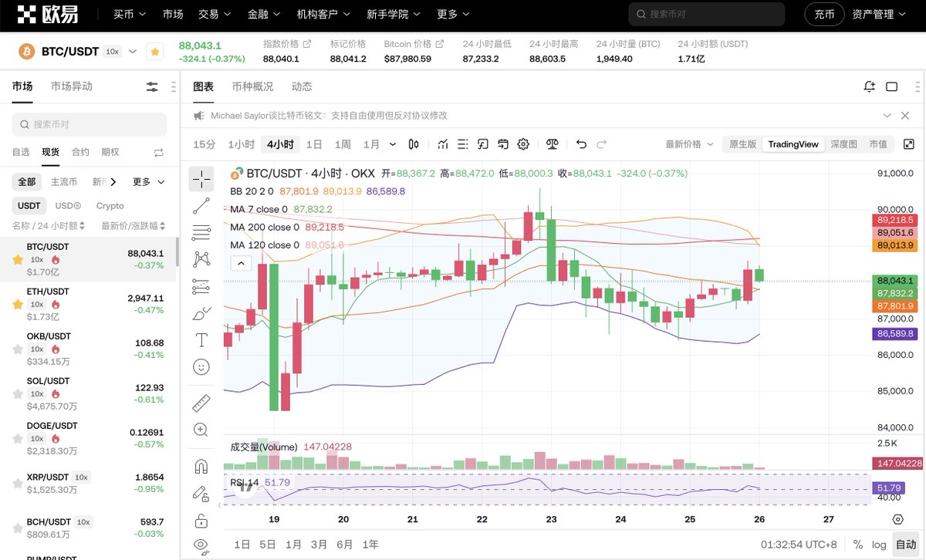926x560 pixels.
Task: Activate the zoom in tool
Action: pyautogui.click(x=201, y=430)
